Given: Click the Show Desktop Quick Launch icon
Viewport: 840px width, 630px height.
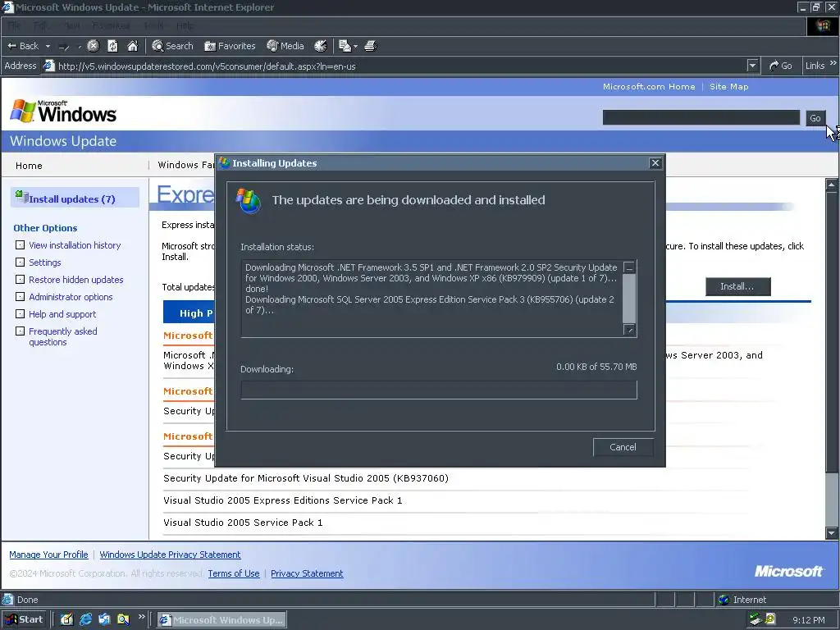Looking at the screenshot, I should coord(67,620).
